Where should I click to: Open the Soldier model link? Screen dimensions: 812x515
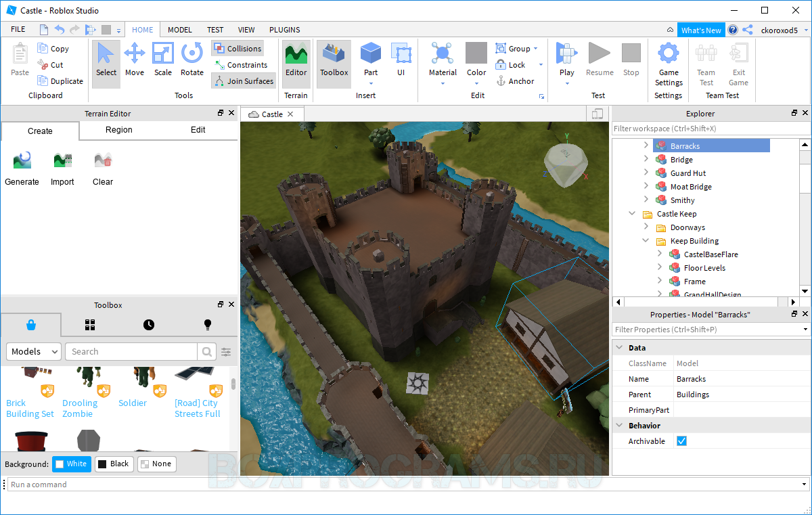tap(133, 403)
